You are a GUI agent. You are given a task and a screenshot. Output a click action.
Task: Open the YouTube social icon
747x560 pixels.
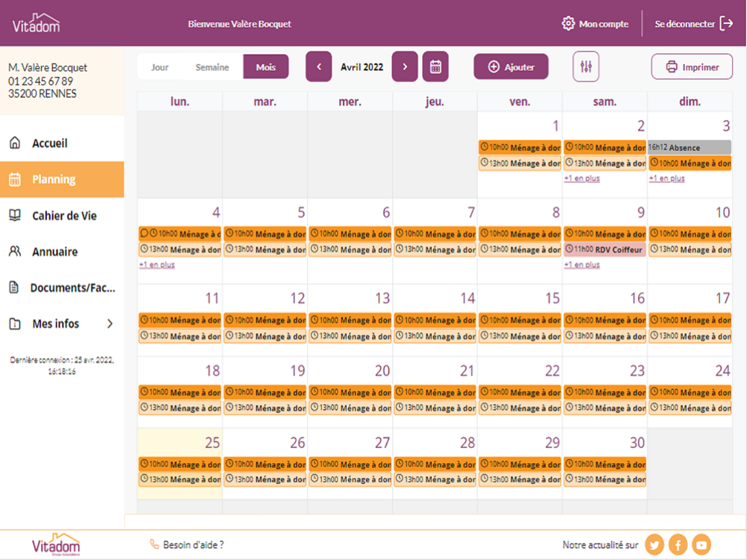click(701, 545)
